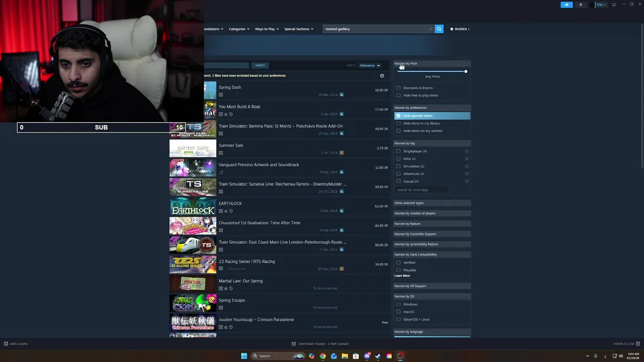Check Hide items in my library

(398, 123)
